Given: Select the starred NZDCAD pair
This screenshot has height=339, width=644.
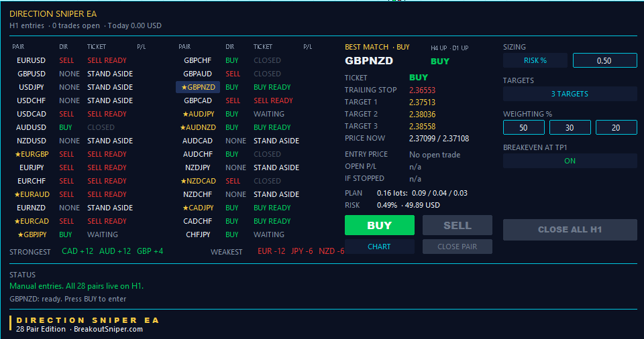Looking at the screenshot, I should (x=199, y=181).
